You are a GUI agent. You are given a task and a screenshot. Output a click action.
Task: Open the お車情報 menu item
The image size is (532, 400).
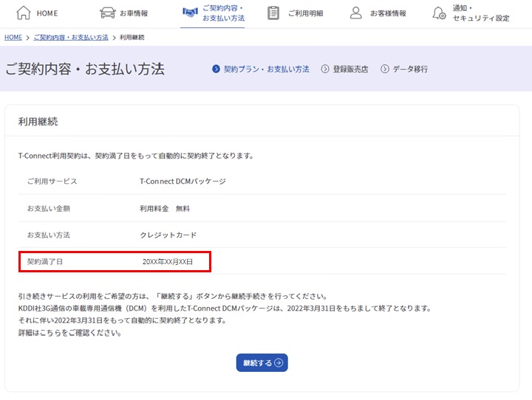coord(134,13)
